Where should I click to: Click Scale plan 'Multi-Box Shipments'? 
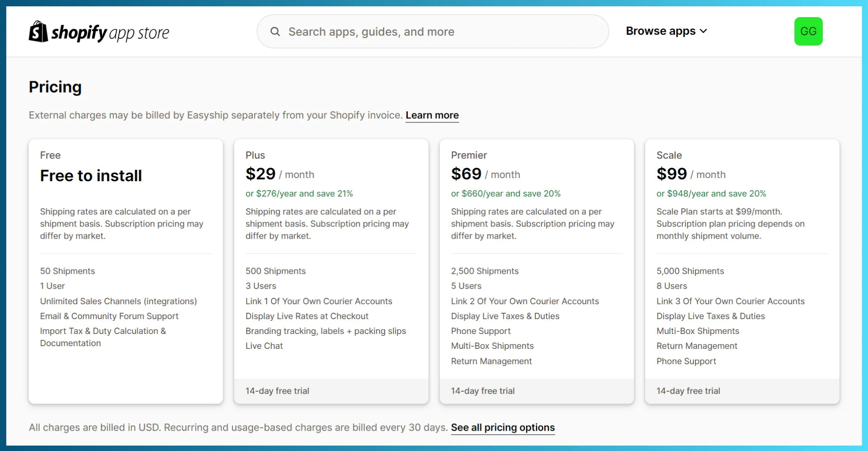(x=698, y=331)
